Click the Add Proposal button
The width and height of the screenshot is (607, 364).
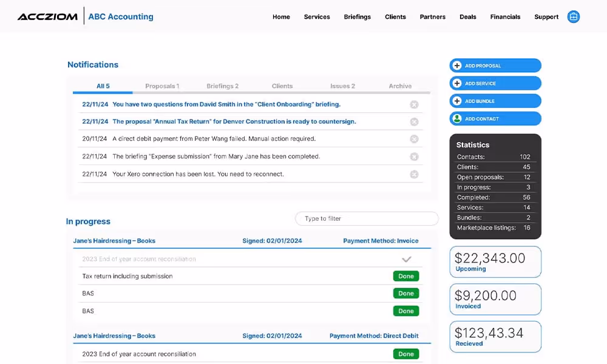(495, 66)
